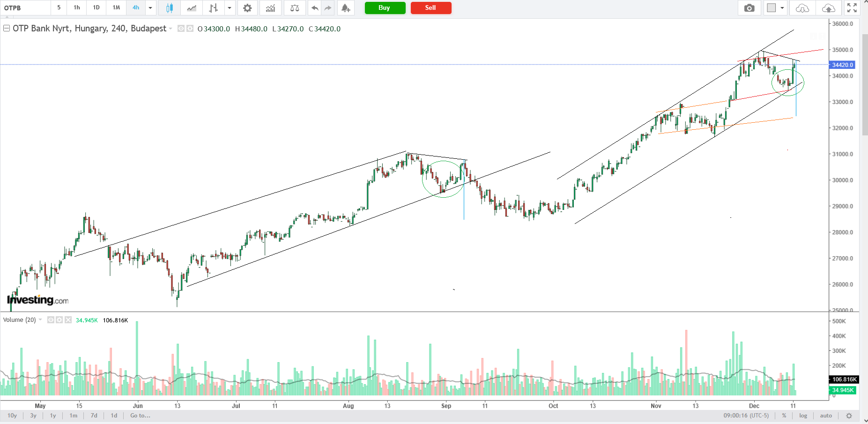
Task: Click the undo arrow icon
Action: click(x=315, y=8)
